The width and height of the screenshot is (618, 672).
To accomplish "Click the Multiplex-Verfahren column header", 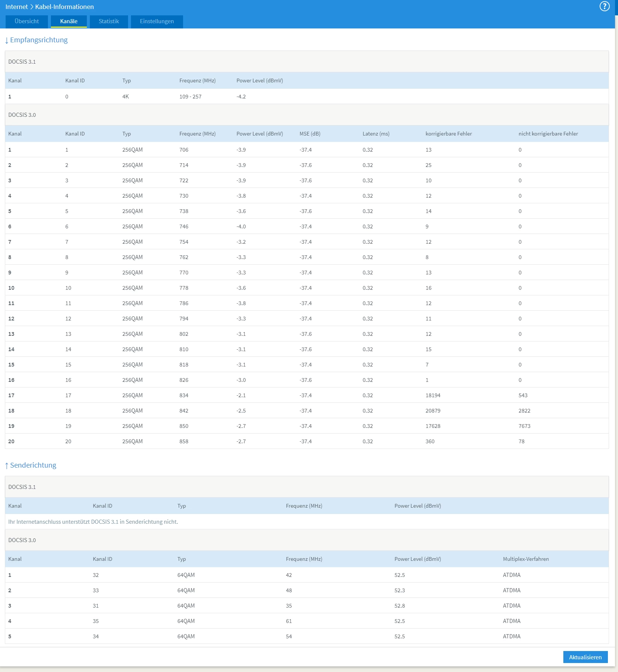I will (x=526, y=559).
